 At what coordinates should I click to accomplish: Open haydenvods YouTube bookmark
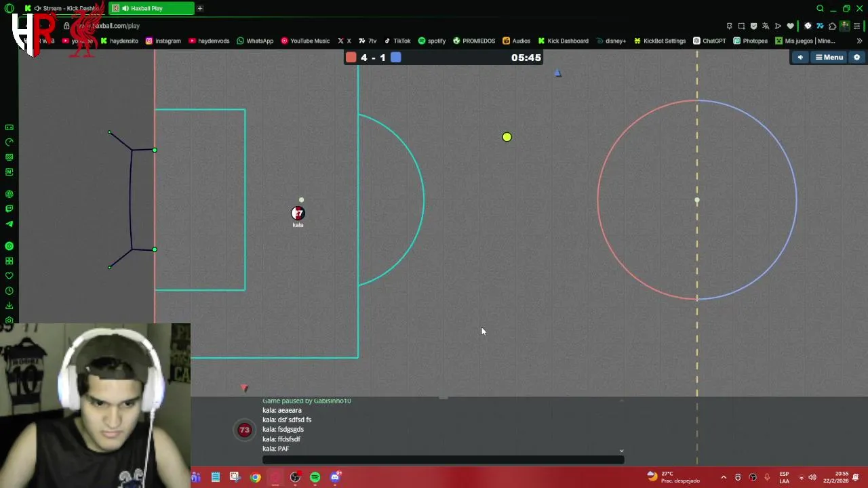tap(209, 41)
